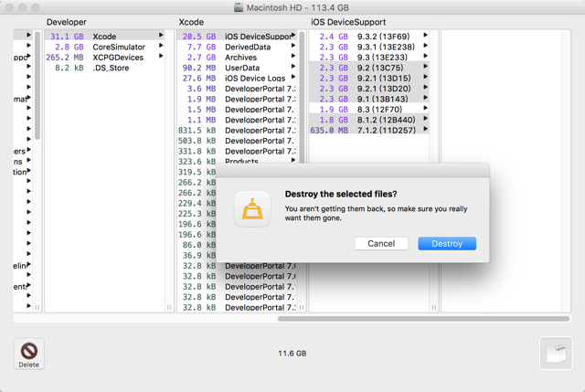Click the 11.6 GB selected size label

(x=292, y=354)
